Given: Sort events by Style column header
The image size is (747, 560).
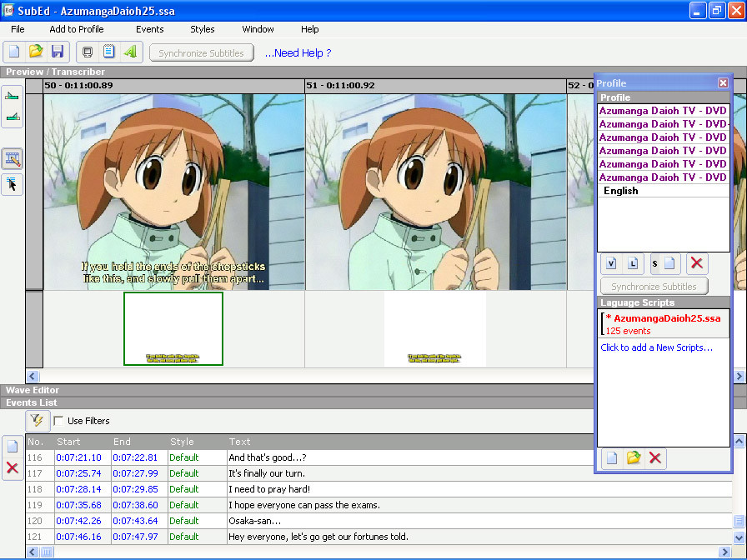Looking at the screenshot, I should point(198,442).
